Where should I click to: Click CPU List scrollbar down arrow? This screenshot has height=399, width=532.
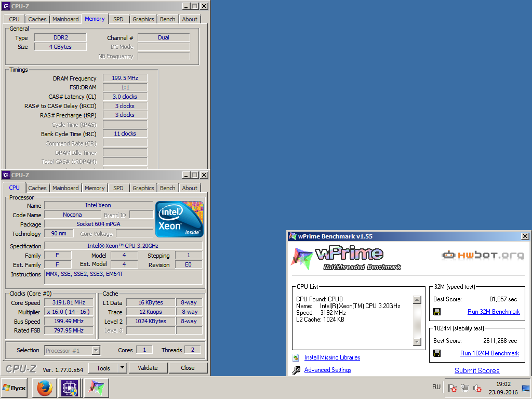417,342
